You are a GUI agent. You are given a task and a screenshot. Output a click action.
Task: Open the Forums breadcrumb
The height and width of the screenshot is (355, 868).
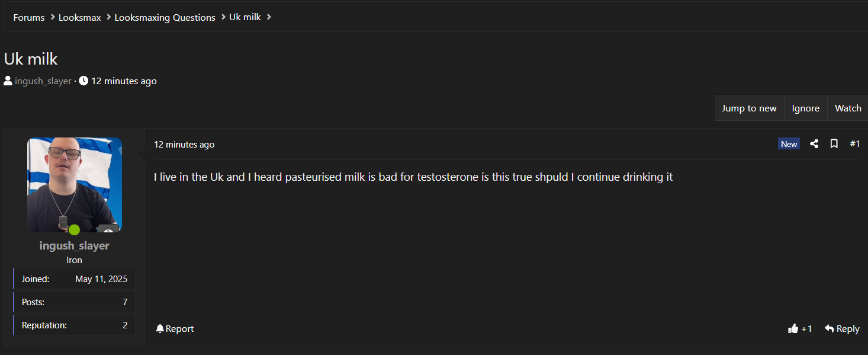click(29, 17)
